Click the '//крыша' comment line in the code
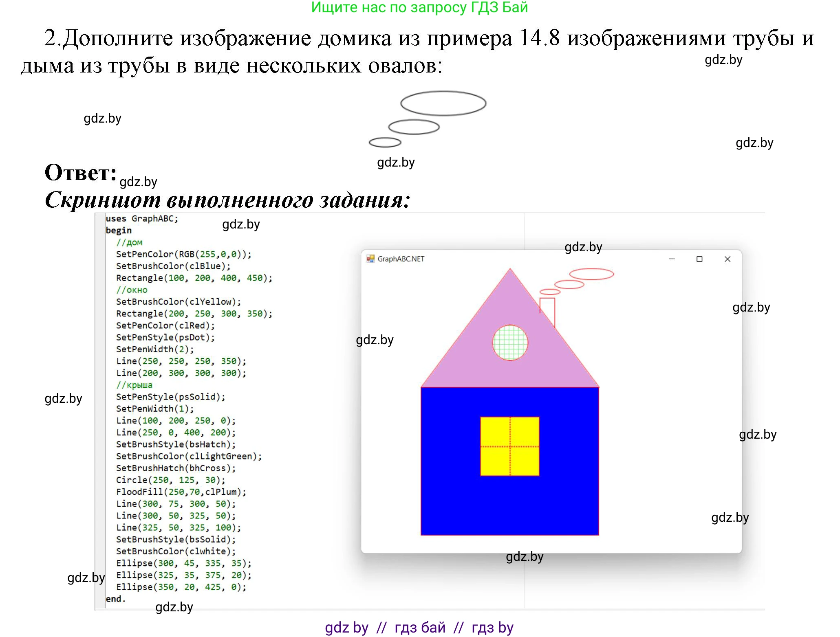 click(134, 385)
